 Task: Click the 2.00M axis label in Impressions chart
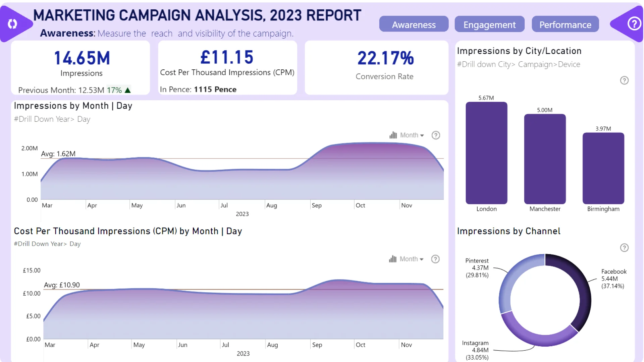pos(30,148)
